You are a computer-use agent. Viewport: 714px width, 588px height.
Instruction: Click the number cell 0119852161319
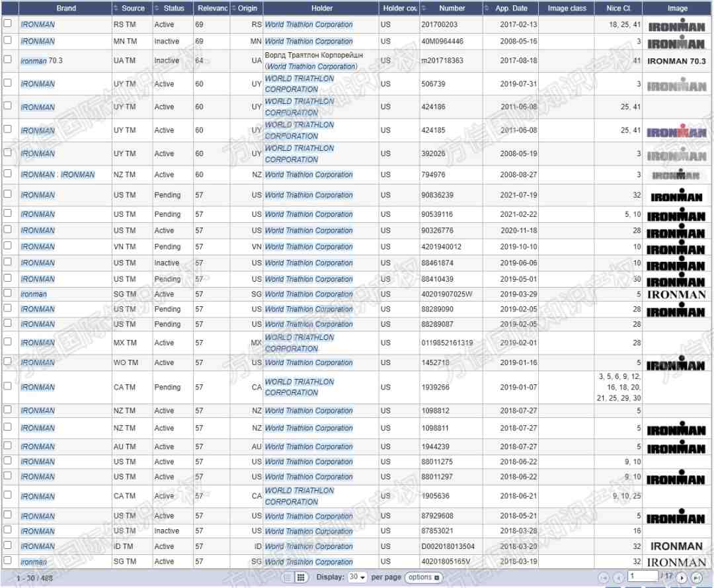(x=447, y=343)
